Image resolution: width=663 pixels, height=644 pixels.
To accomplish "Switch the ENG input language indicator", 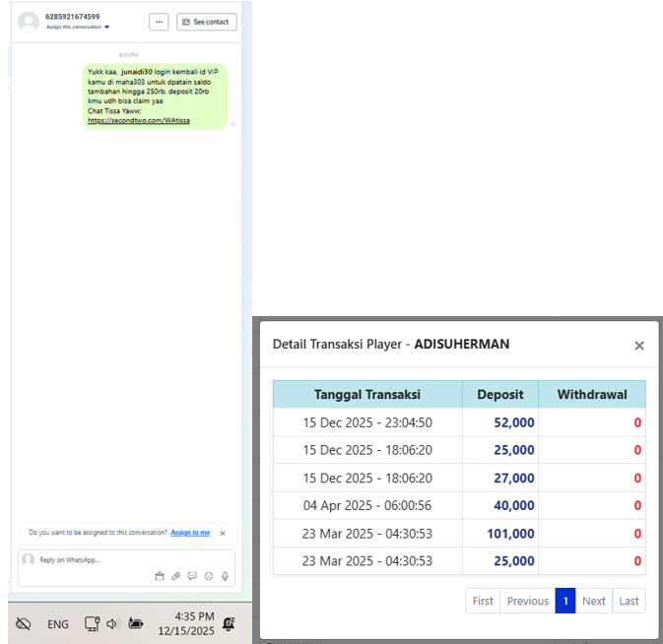I will (x=58, y=624).
